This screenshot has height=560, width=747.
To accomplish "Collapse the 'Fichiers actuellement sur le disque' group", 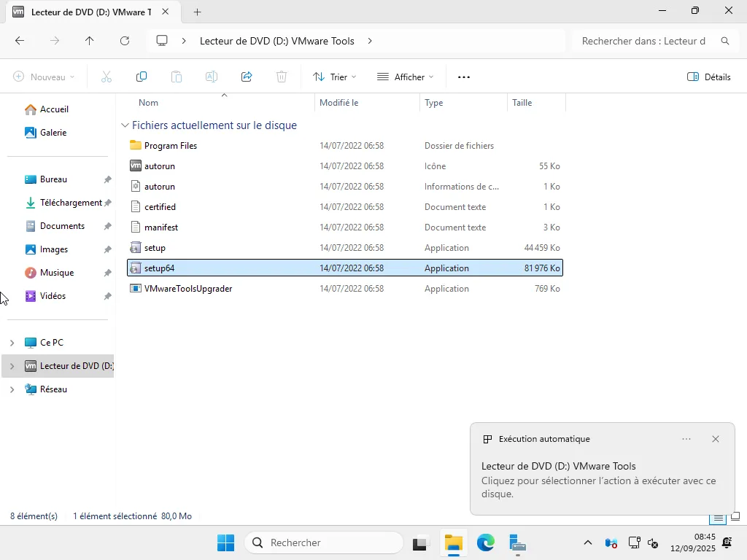I will (x=125, y=125).
